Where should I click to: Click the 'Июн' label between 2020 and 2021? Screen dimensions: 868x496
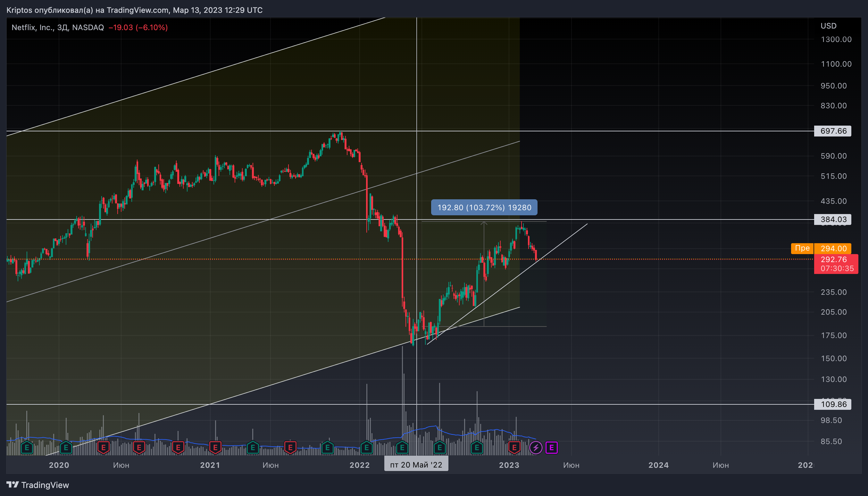point(121,465)
